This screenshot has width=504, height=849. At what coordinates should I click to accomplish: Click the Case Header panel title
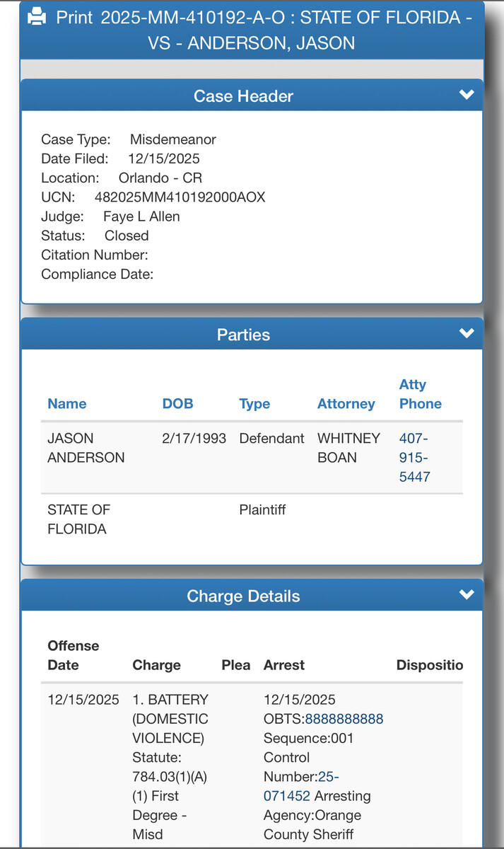[243, 96]
